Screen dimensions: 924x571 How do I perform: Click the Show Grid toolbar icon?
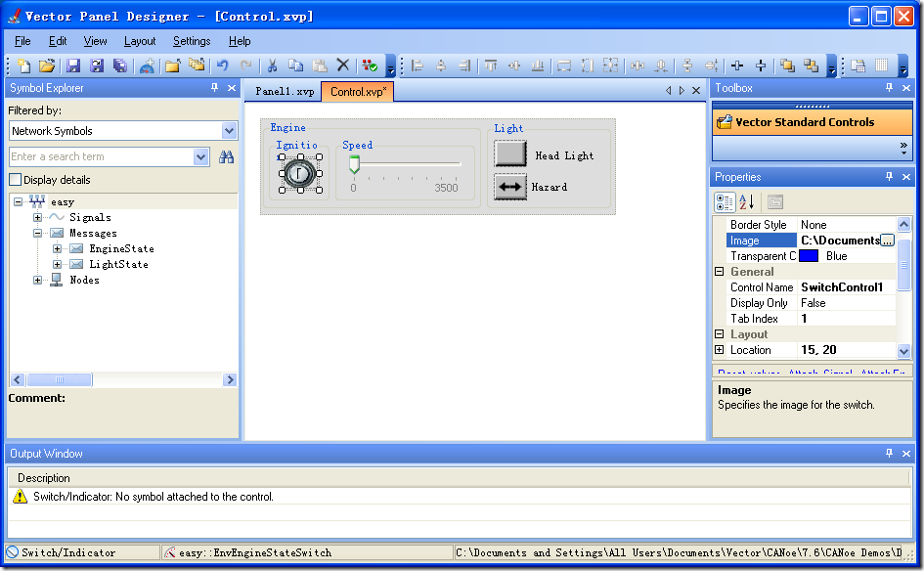(882, 66)
